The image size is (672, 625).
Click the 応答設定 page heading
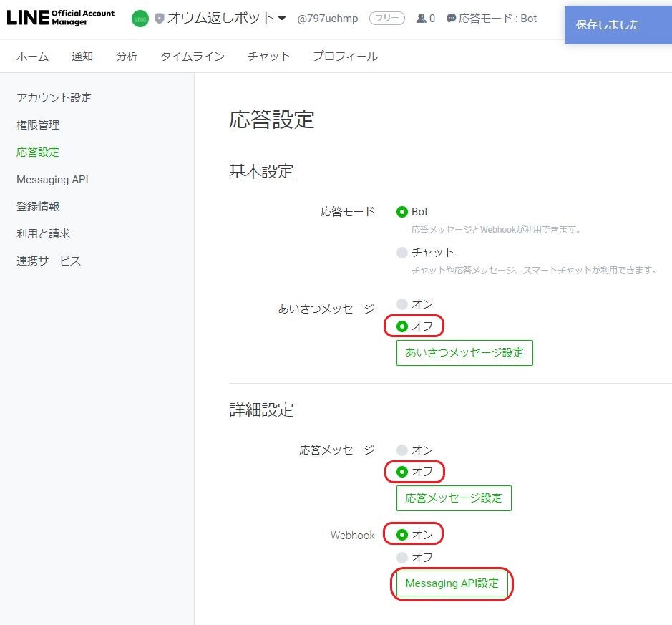[x=272, y=119]
